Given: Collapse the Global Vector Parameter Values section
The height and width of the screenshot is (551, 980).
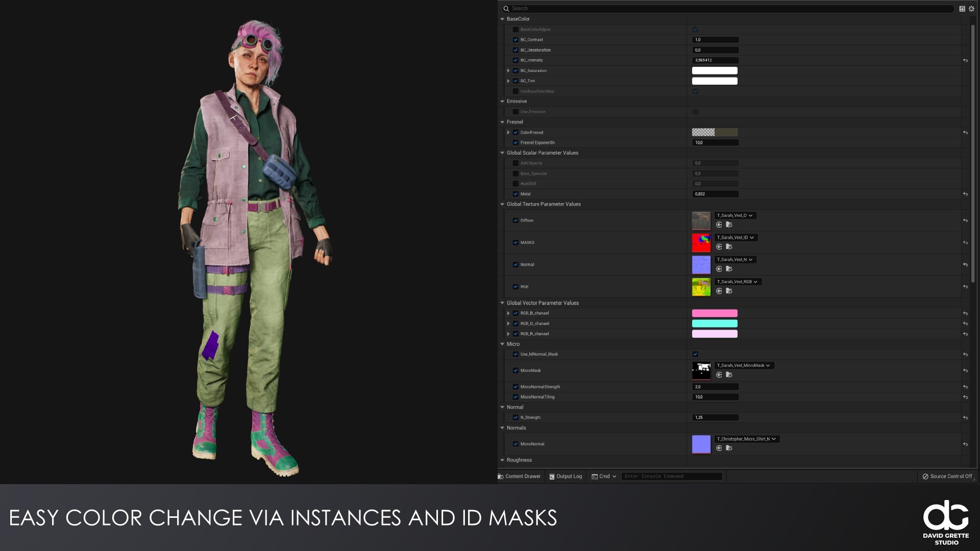Looking at the screenshot, I should [502, 303].
